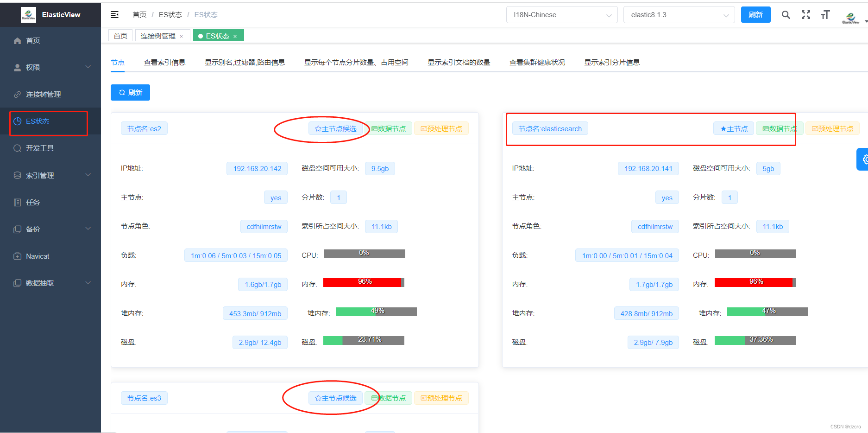This screenshot has height=433, width=868.
Task: Click the blue 刷新 refresh button
Action: [130, 92]
